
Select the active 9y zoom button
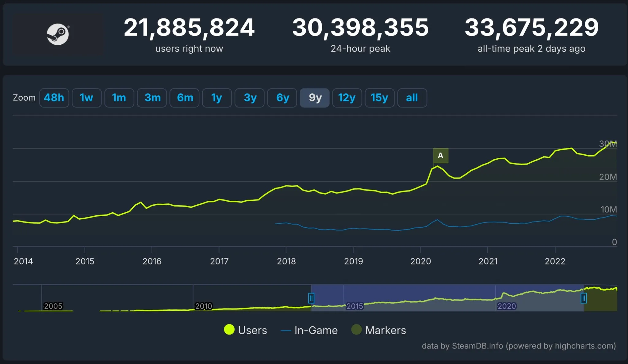(315, 98)
